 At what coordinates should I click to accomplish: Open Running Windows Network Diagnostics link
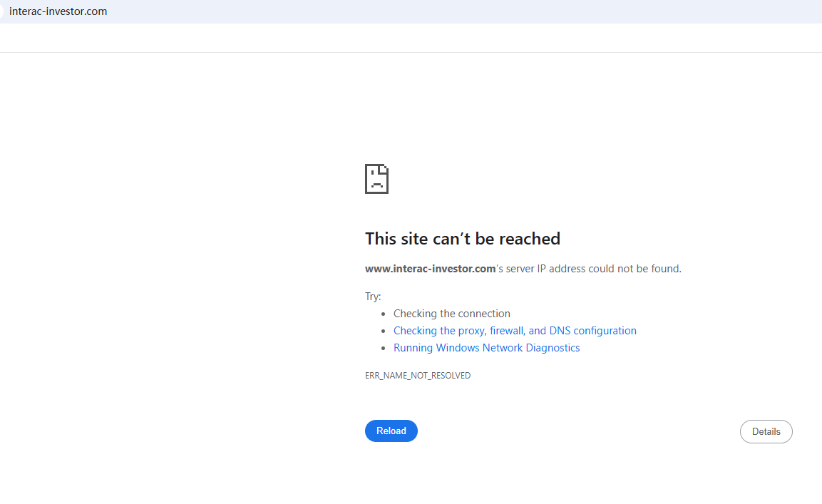tap(486, 348)
